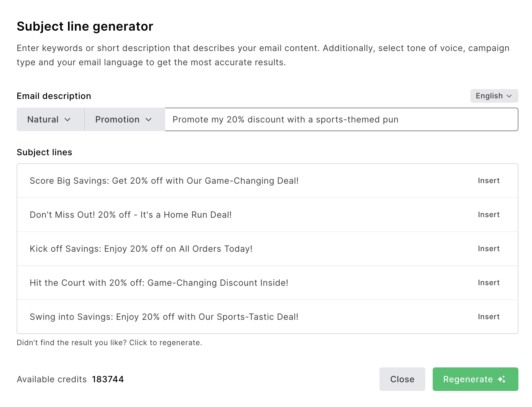The width and height of the screenshot is (532, 407).
Task: Click the "Email description" label
Action: point(54,96)
